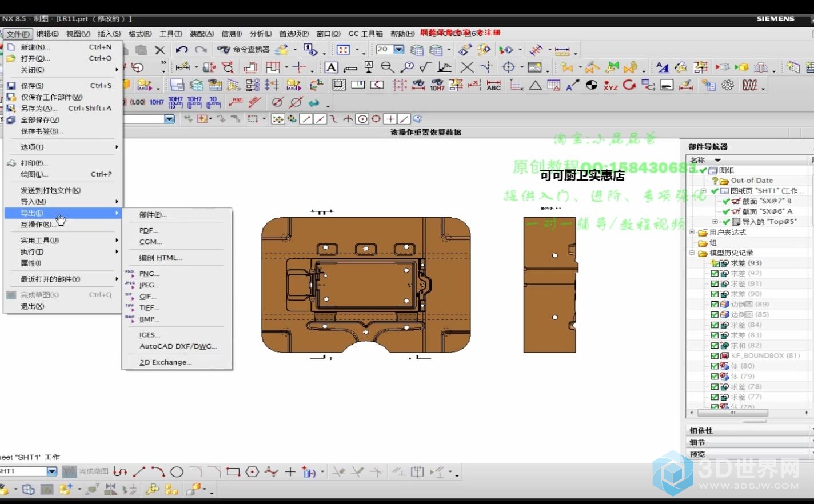Select the sketch Point plus tool
Image resolution: width=814 pixels, height=504 pixels.
[x=290, y=472]
